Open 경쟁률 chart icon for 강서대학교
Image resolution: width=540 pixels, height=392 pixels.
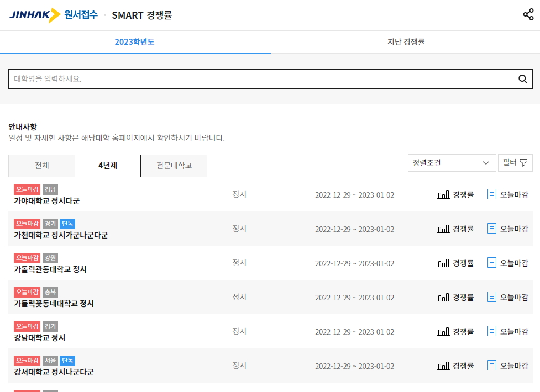click(443, 366)
